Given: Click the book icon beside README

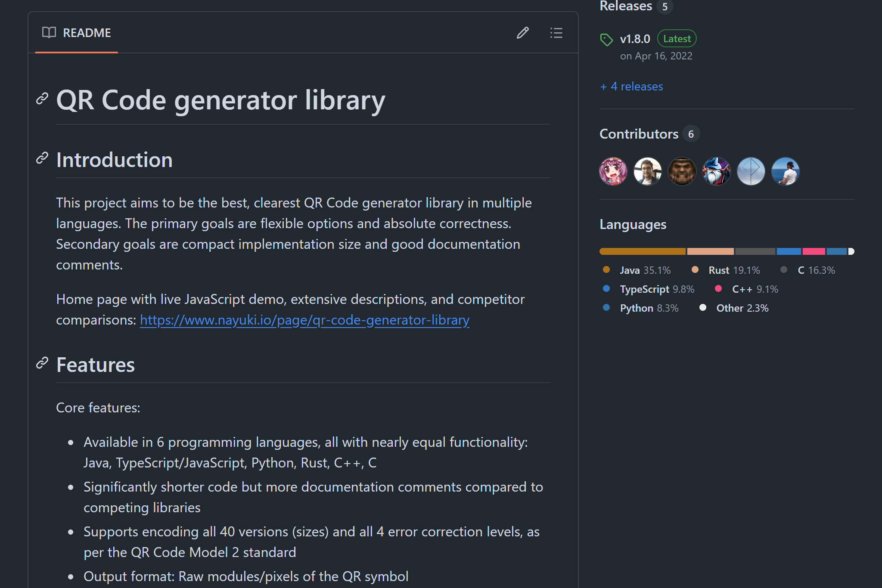Looking at the screenshot, I should click(49, 33).
